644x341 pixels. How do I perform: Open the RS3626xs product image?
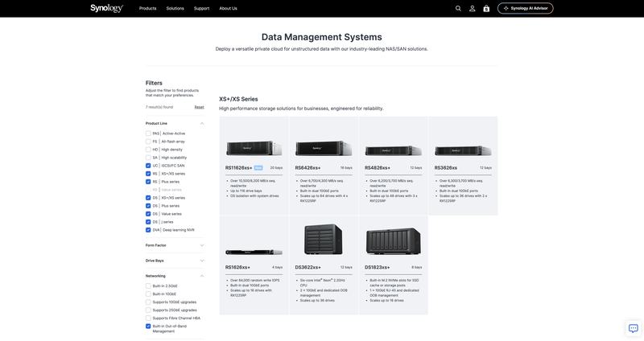coord(464,150)
